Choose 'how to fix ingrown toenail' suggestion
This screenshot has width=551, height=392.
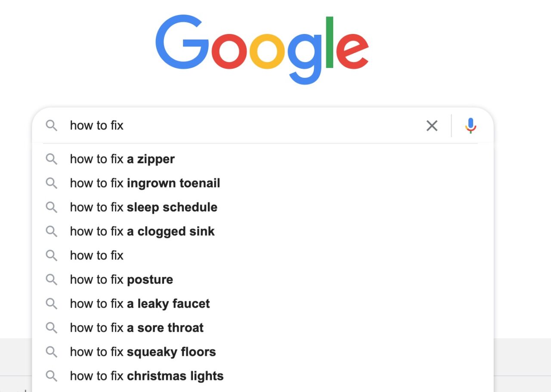pyautogui.click(x=263, y=183)
